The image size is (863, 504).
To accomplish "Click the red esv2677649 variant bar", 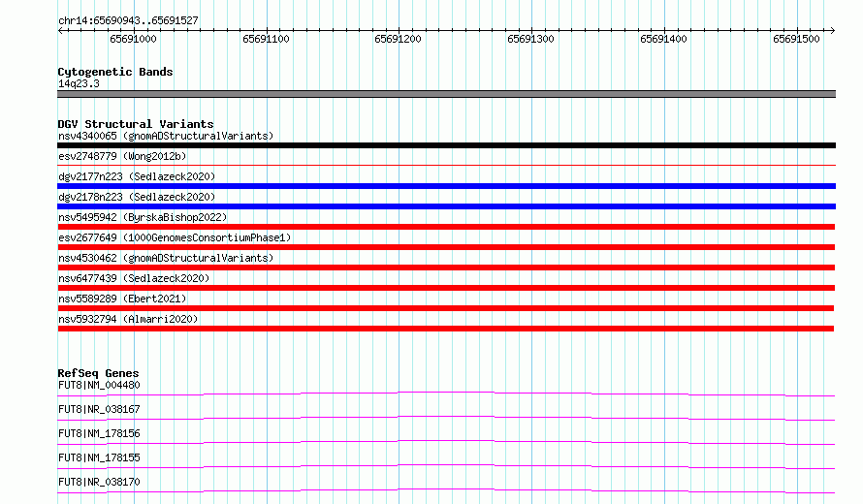I will (x=446, y=247).
